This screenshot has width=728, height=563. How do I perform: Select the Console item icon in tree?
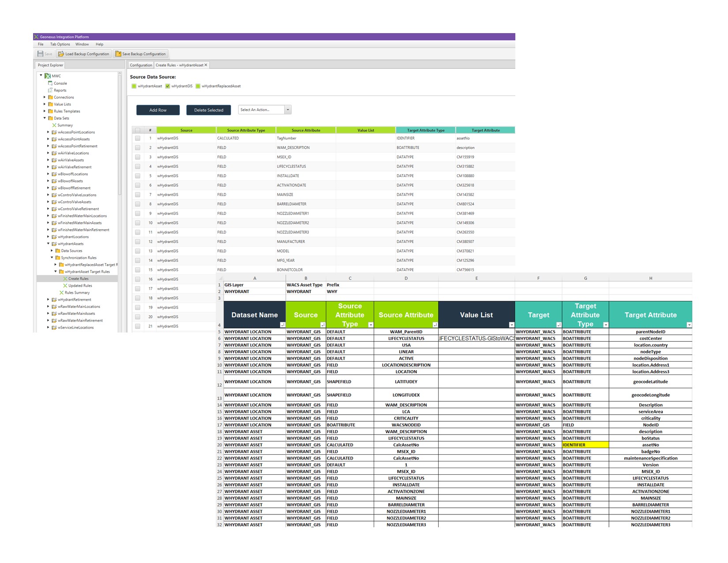[x=50, y=83]
